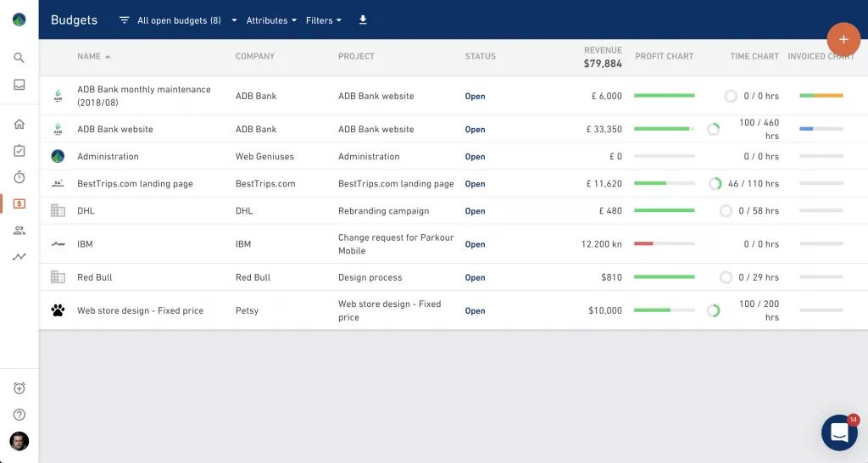
Task: Open the chat messenger bubble with 14 badge
Action: [839, 432]
